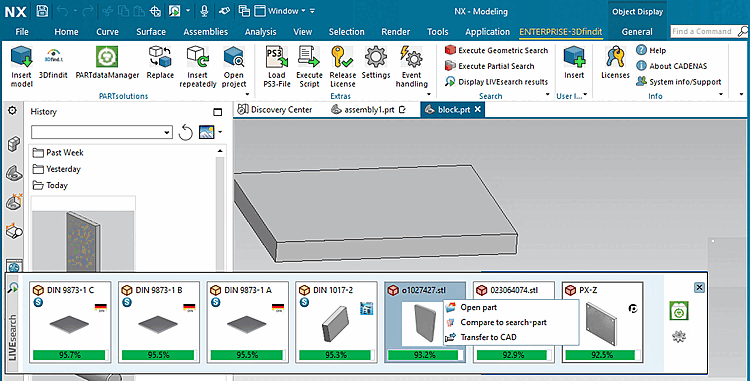
Task: Switch to ENTERPRISE-3Dfindit tab
Action: click(x=561, y=32)
